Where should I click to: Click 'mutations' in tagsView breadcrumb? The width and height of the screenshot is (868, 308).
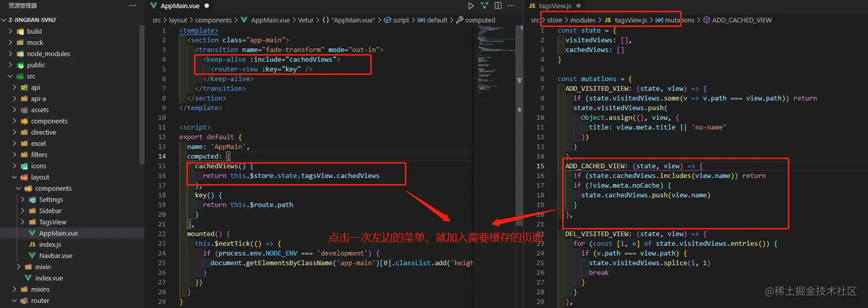(680, 20)
